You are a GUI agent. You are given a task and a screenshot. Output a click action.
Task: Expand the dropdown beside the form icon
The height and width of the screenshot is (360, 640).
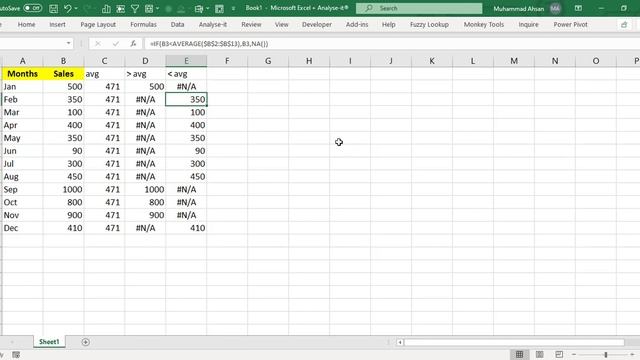coord(208,9)
